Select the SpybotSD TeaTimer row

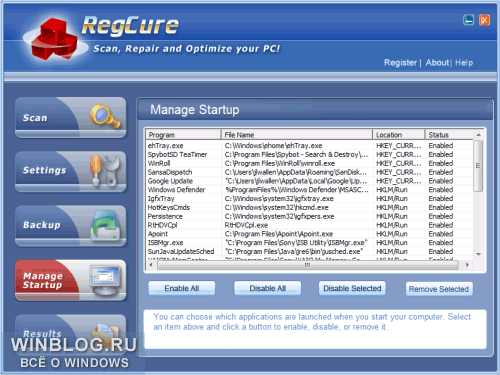(310, 155)
